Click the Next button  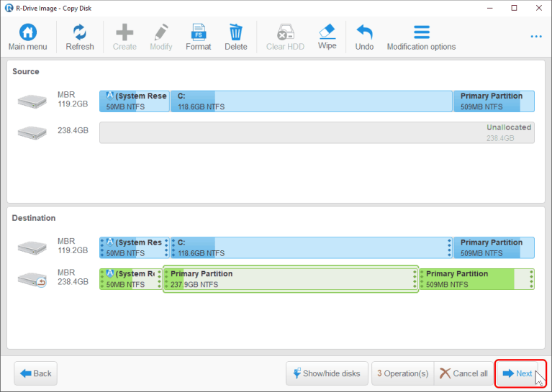[x=517, y=373]
